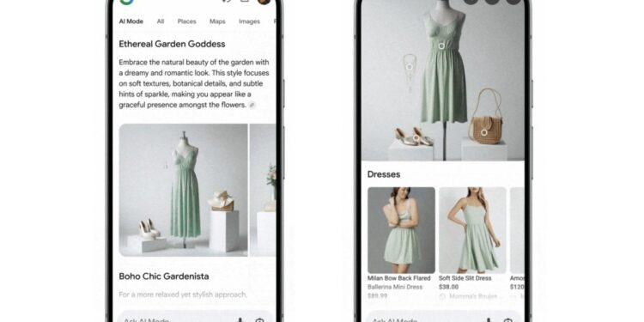644x322 pixels.
Task: Open the large mint dress outfit image
Action: pos(443,80)
